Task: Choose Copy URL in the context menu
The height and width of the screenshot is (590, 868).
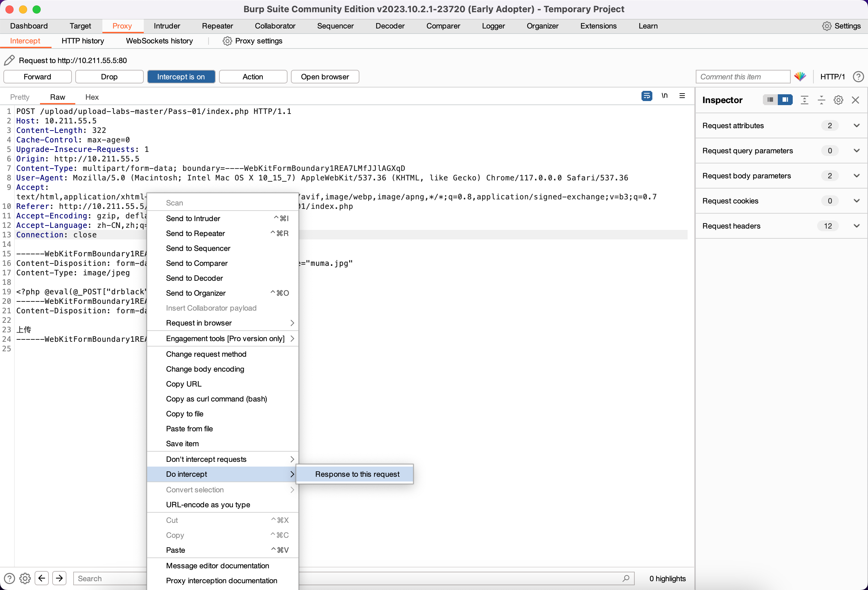Action: click(223, 383)
